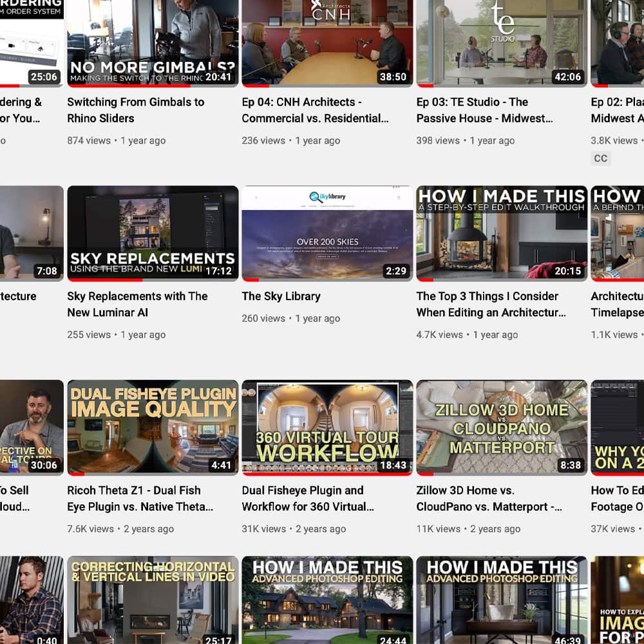The image size is (644, 644).
Task: Click the 8:38 duration badge on Zillow video
Action: [x=571, y=465]
